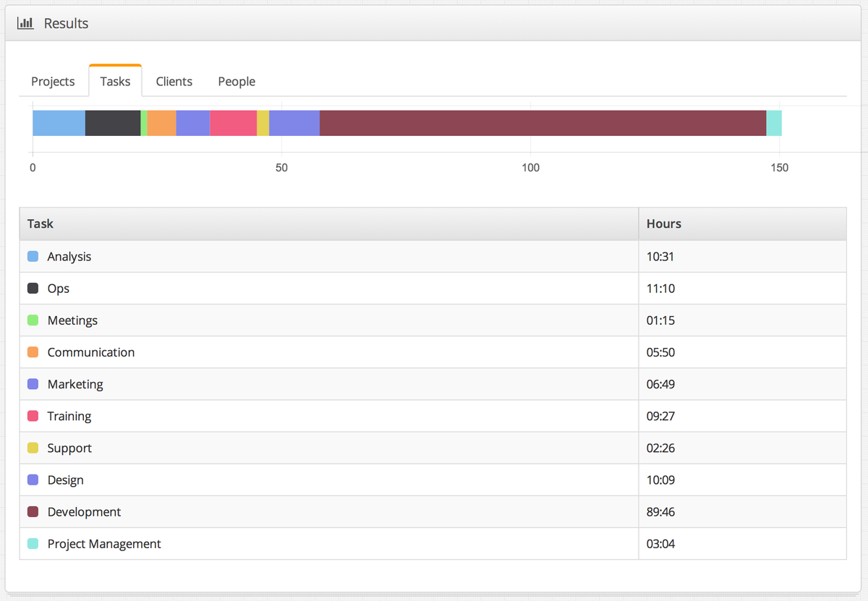Click the yellow Support bar segment
This screenshot has height=601, width=868.
coord(263,123)
